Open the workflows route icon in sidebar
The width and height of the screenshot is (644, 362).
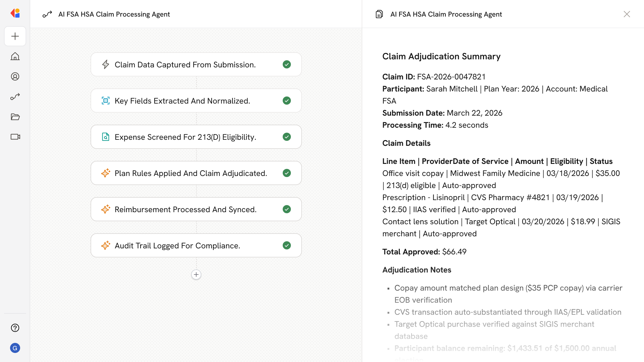[15, 97]
